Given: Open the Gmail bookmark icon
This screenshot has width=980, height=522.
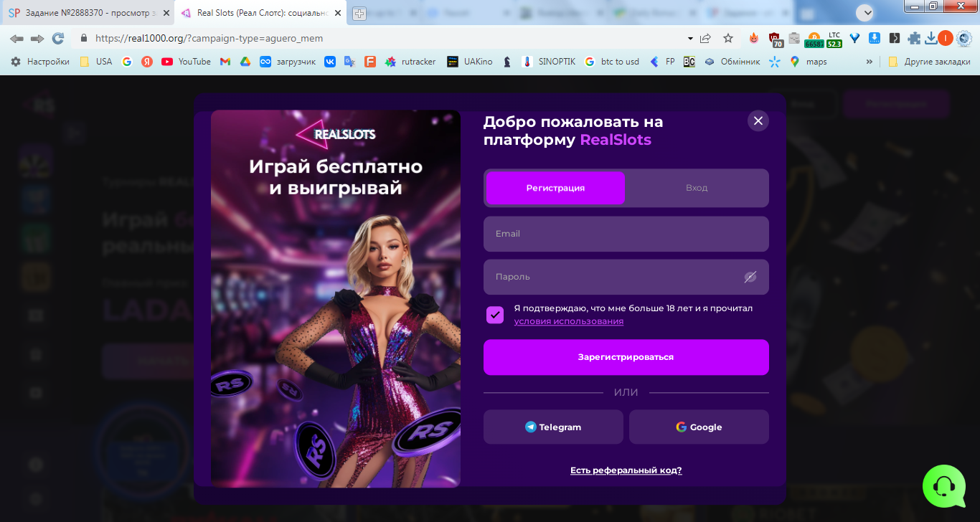Looking at the screenshot, I should point(225,62).
